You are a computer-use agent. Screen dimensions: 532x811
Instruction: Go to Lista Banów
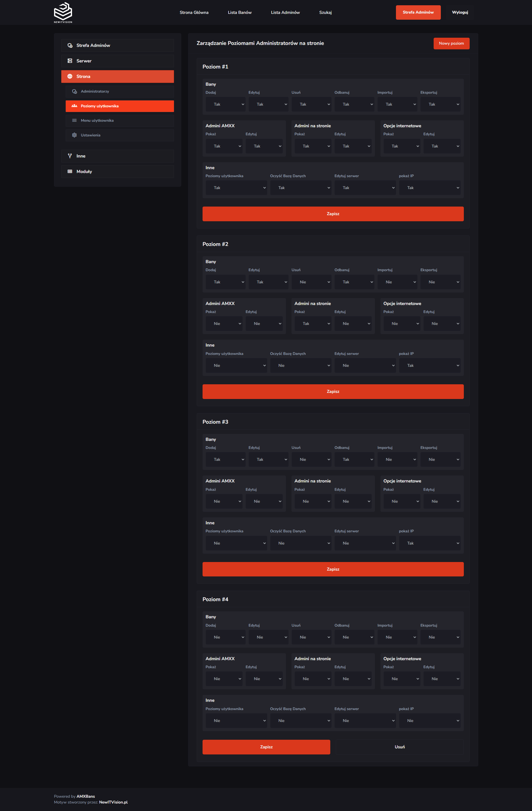pyautogui.click(x=240, y=12)
